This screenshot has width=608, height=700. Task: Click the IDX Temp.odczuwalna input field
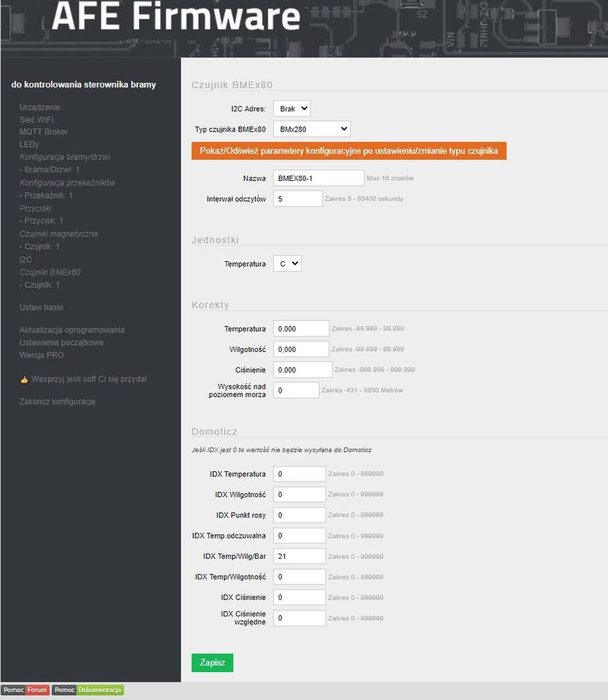coord(299,535)
